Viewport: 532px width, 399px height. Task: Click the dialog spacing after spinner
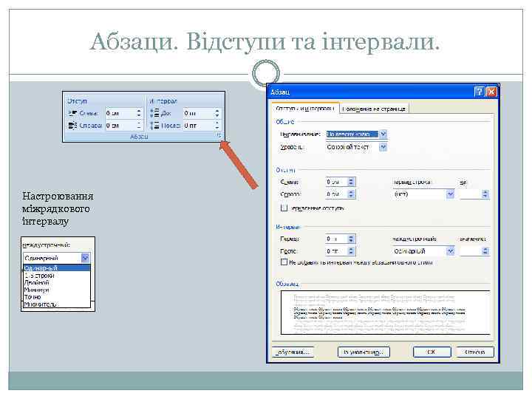tap(351, 251)
